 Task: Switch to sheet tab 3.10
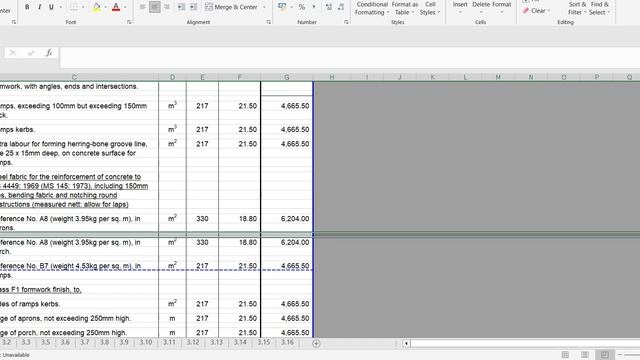(x=146, y=342)
